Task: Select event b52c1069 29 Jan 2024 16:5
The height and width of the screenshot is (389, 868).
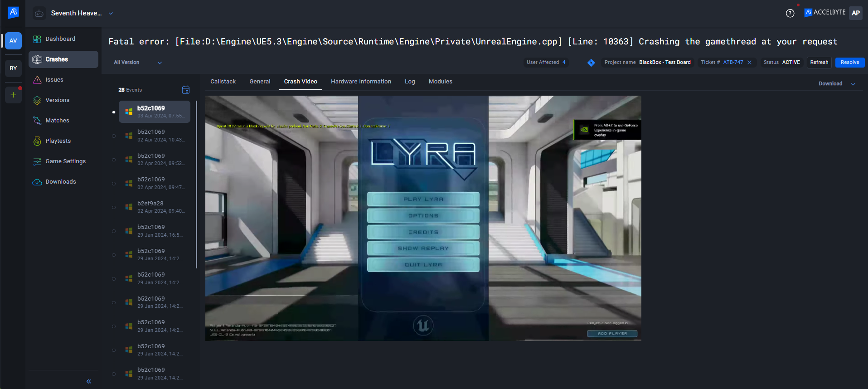Action: pos(155,231)
